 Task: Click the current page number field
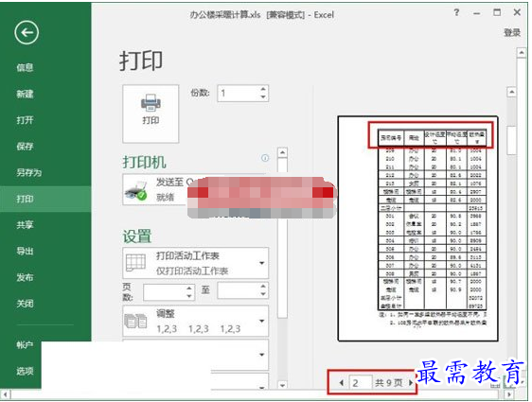pos(360,383)
